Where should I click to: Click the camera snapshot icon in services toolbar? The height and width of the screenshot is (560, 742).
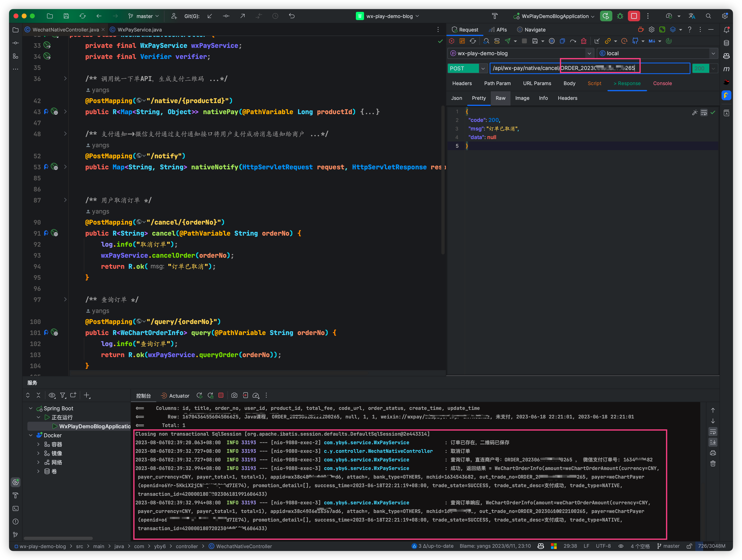(234, 396)
